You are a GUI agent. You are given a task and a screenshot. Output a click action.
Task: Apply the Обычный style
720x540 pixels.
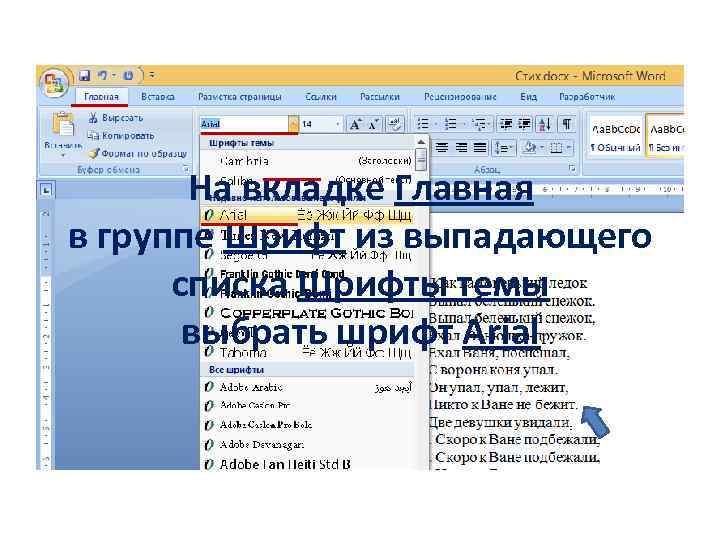pos(615,137)
